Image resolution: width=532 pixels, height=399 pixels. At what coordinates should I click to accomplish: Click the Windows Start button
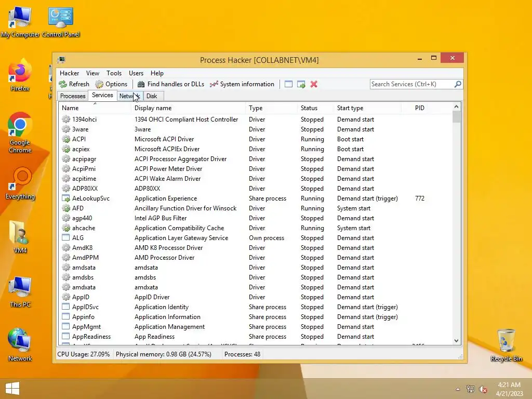(12, 388)
